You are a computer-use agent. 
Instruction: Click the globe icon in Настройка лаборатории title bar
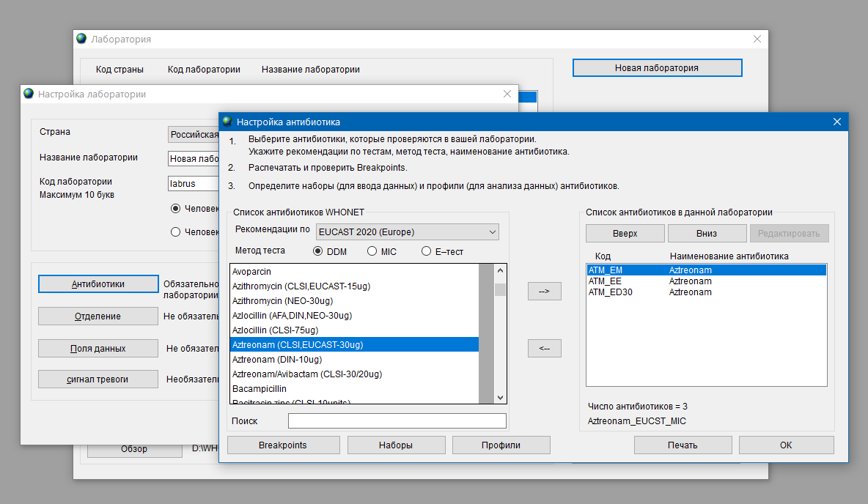29,94
